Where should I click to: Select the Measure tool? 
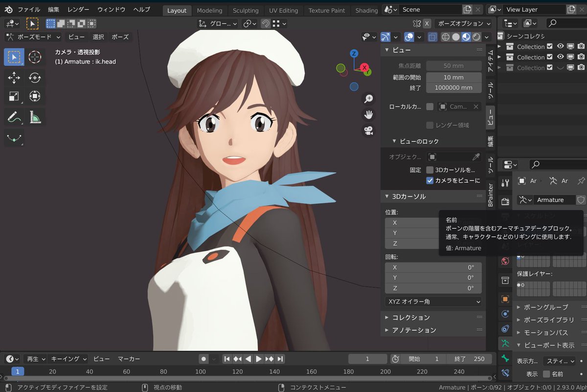click(x=35, y=117)
